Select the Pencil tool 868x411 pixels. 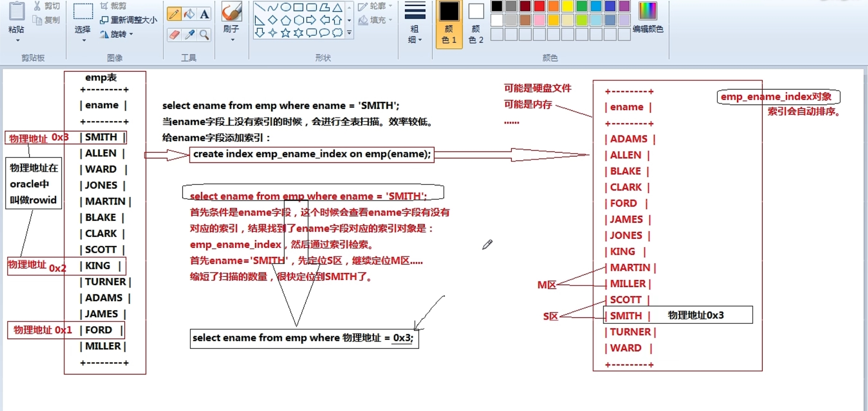click(174, 14)
